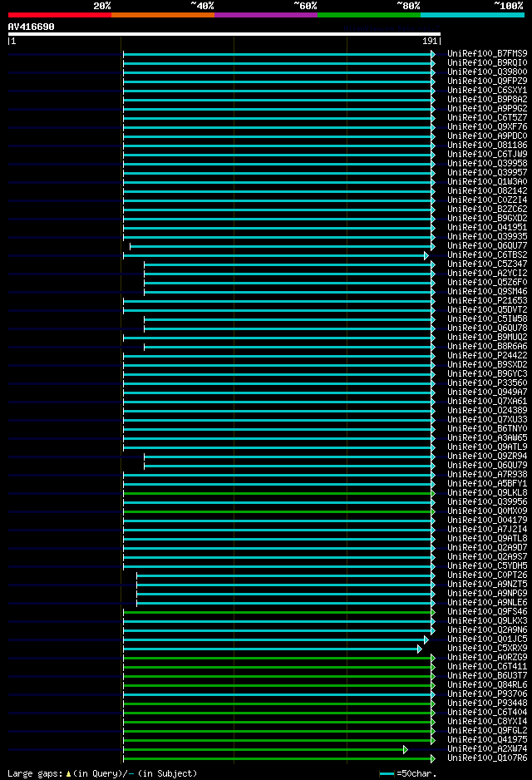Select the UniRef100_Q9FS46 label
The width and height of the screenshot is (532, 780).
pos(487,612)
